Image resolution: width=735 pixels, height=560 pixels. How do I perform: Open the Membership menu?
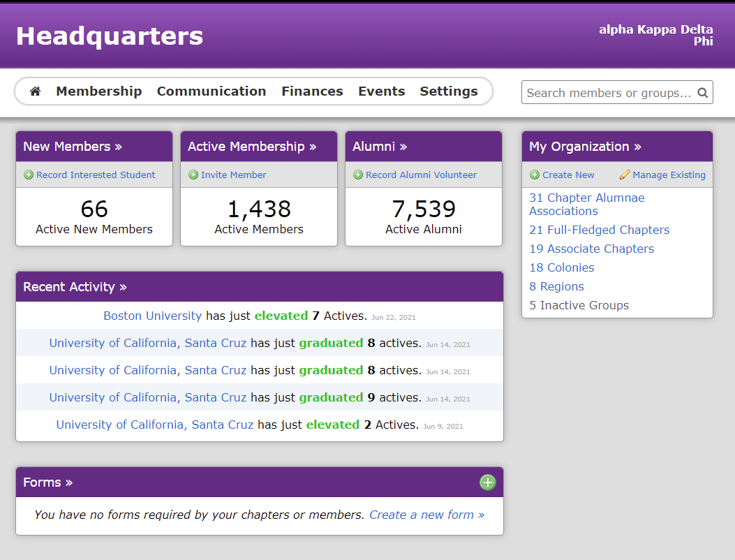pyautogui.click(x=99, y=91)
